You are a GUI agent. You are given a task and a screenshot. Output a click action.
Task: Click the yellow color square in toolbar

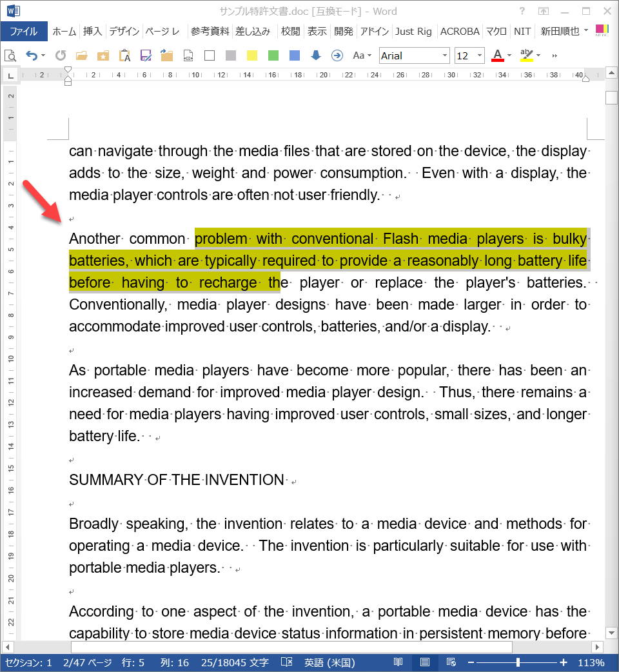[252, 55]
